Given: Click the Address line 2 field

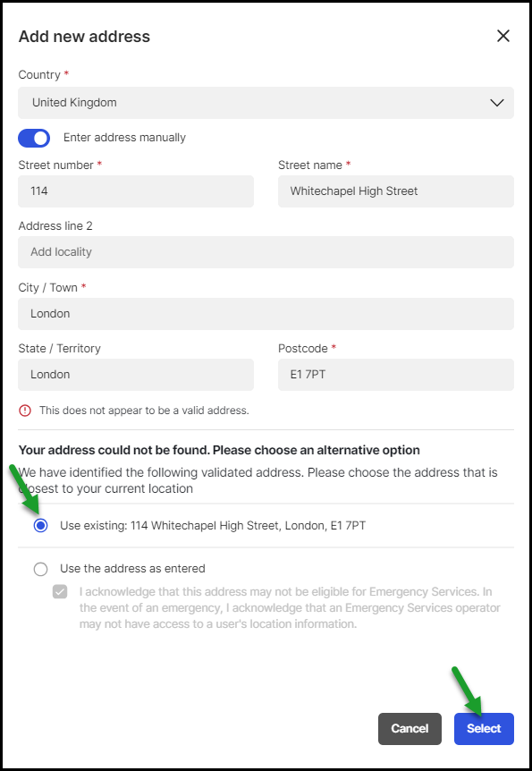Looking at the screenshot, I should [266, 252].
